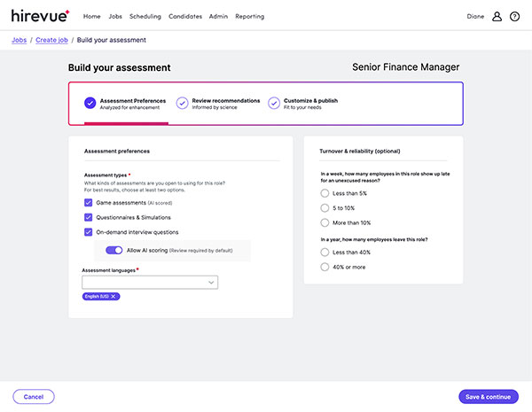Select the 5 to 10% radio option
The width and height of the screenshot is (532, 412).
325,208
